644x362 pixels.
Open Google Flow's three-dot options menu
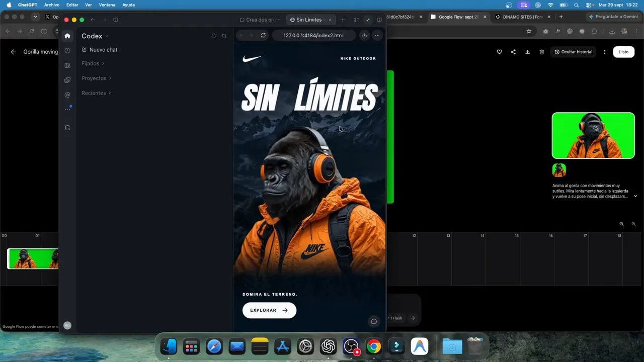coord(605,52)
